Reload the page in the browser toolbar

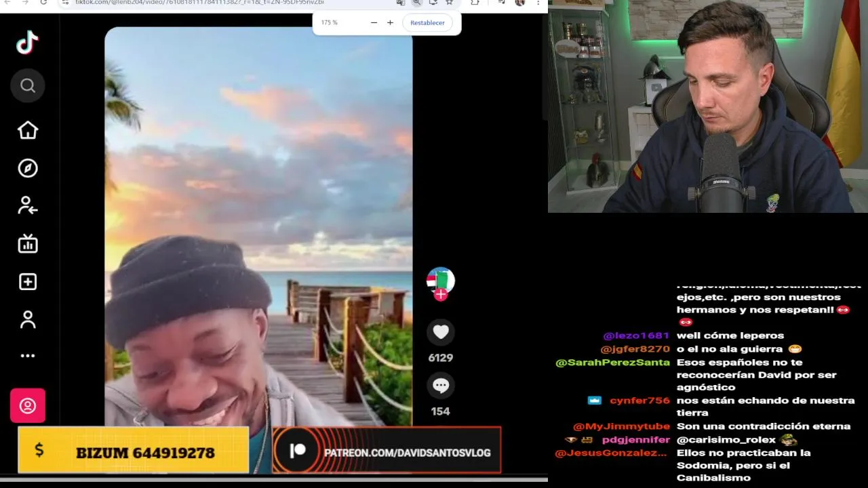click(43, 3)
